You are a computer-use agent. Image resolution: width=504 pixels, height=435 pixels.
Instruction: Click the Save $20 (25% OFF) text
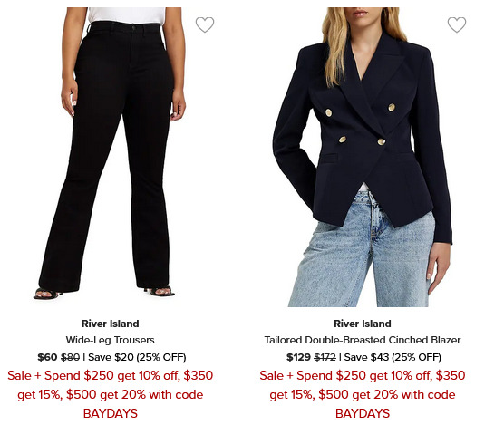(x=137, y=357)
